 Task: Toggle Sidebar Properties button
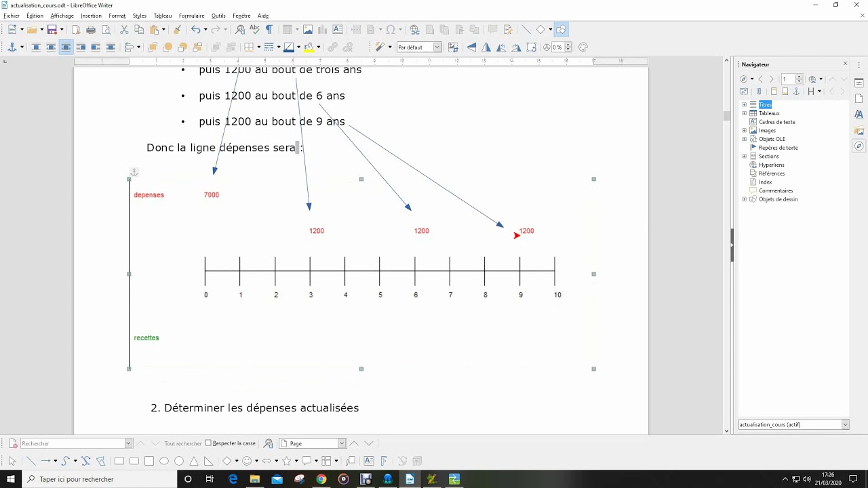(x=859, y=83)
